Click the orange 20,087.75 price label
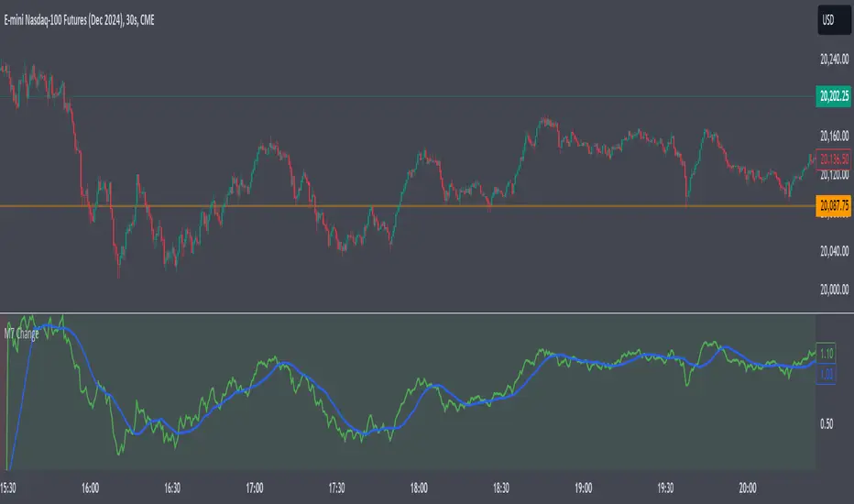The width and height of the screenshot is (854, 504). [833, 206]
